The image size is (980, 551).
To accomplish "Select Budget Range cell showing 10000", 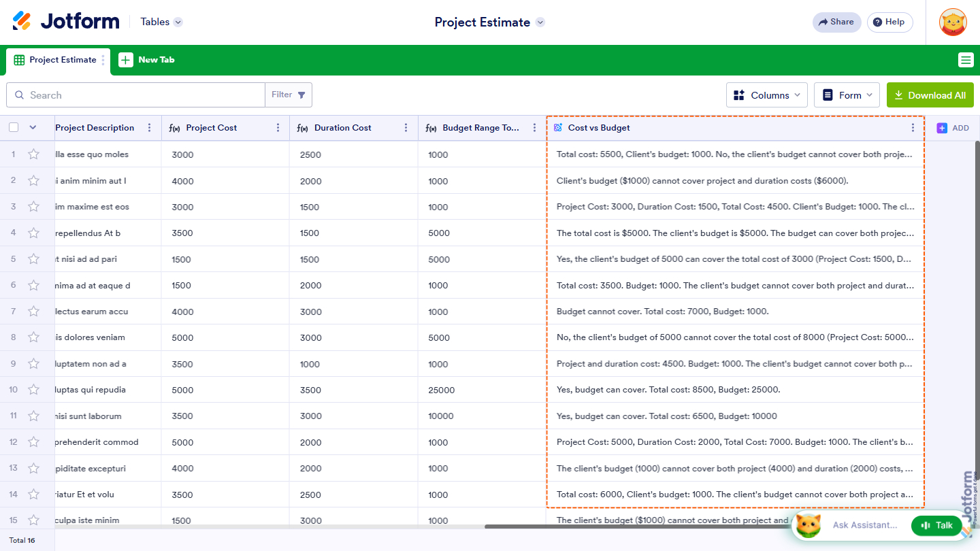I will 482,416.
